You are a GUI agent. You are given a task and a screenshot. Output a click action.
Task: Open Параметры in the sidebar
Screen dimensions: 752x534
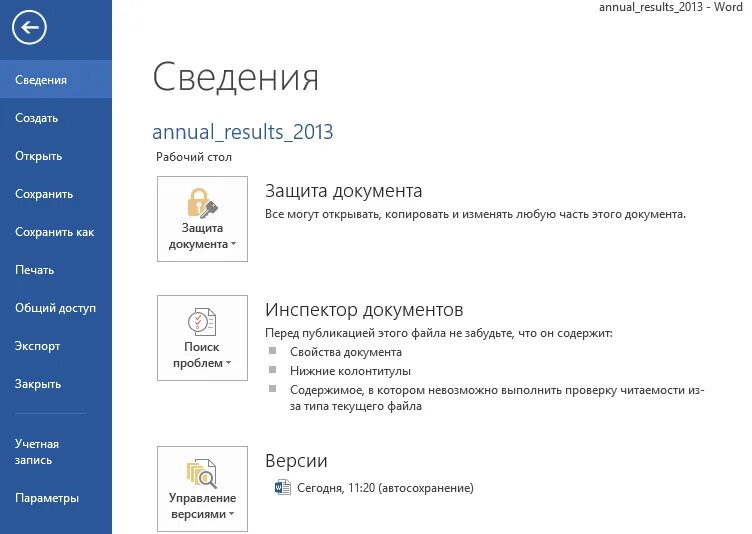pyautogui.click(x=56, y=498)
